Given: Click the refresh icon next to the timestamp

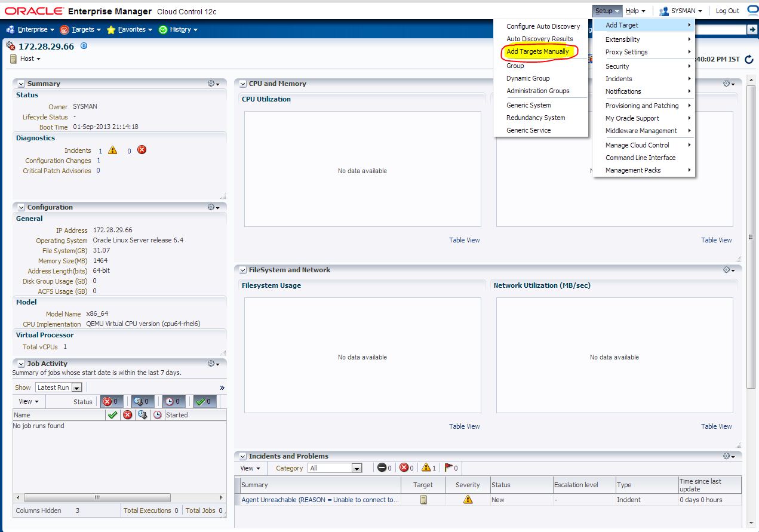Looking at the screenshot, I should [x=749, y=59].
